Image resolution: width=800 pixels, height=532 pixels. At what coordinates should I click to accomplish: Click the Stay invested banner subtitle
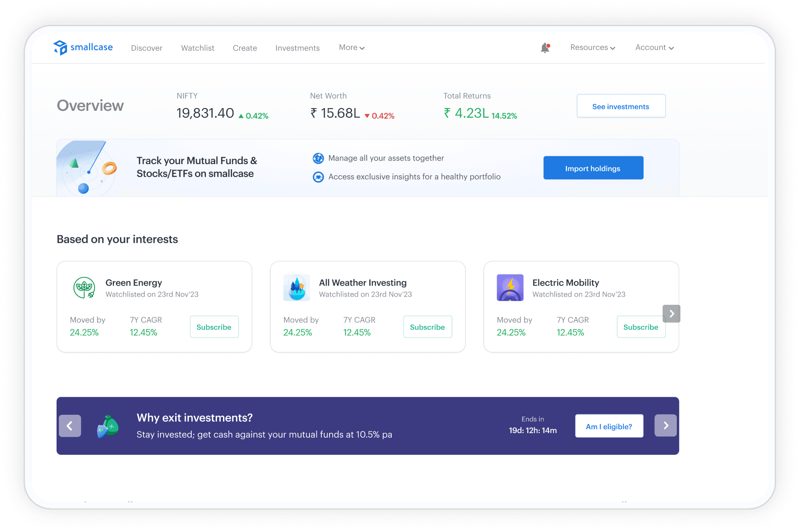[264, 435]
